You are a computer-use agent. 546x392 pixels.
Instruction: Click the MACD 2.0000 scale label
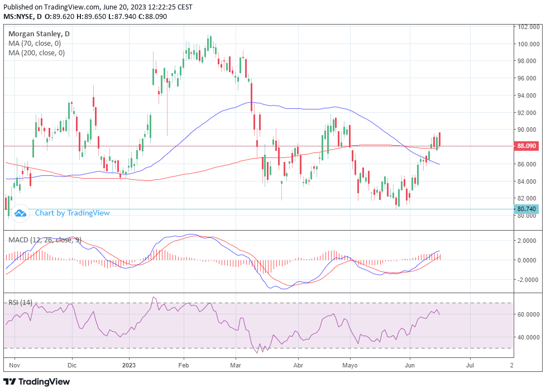[527, 241]
